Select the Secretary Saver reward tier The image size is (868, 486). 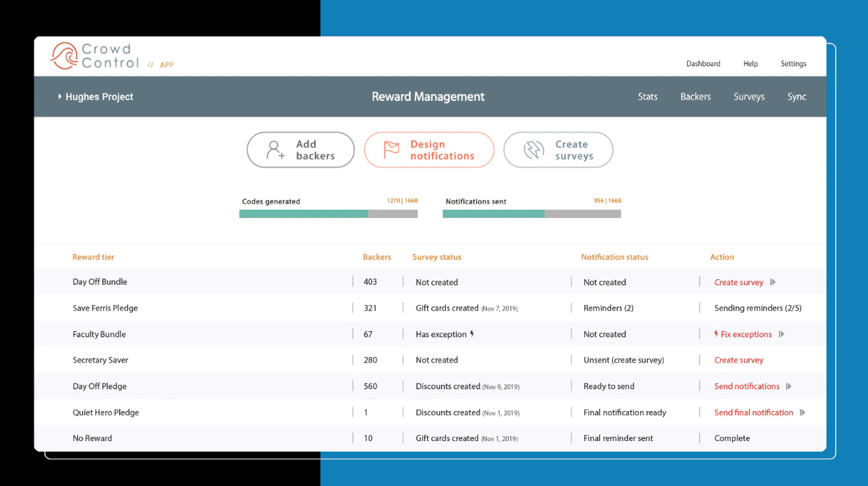100,360
